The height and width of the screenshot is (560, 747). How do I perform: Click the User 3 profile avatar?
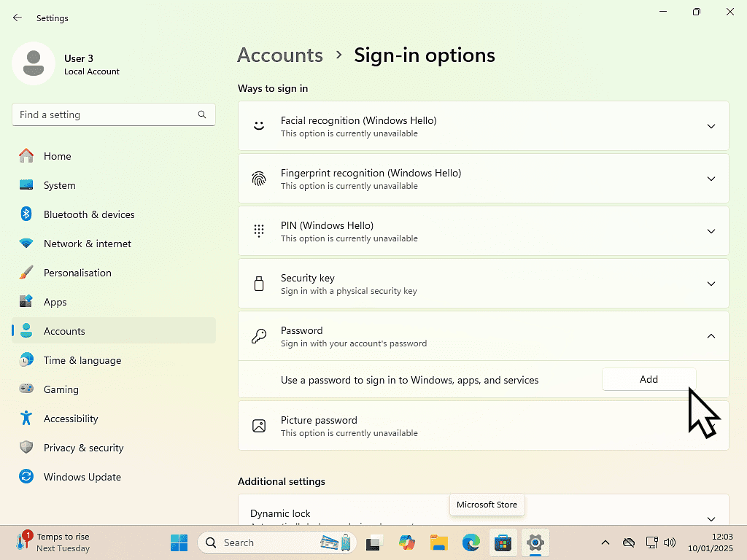click(34, 63)
